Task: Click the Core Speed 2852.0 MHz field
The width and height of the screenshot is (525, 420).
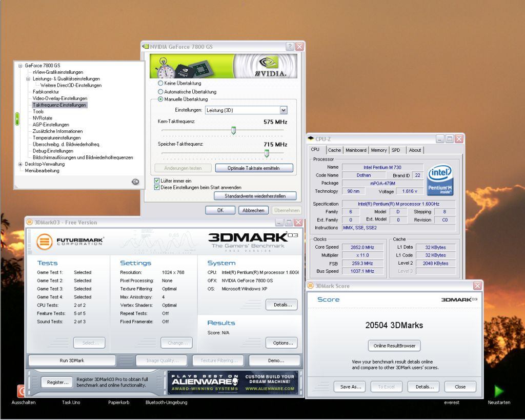Action: click(x=362, y=247)
